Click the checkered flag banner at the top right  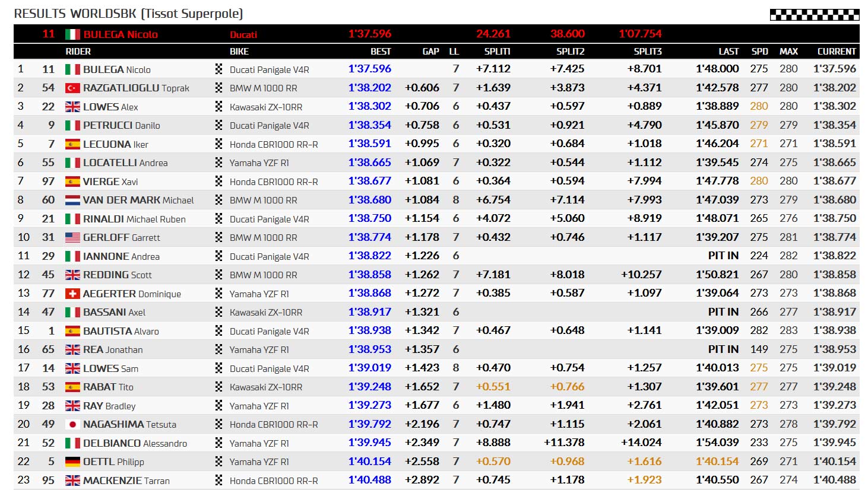(815, 15)
